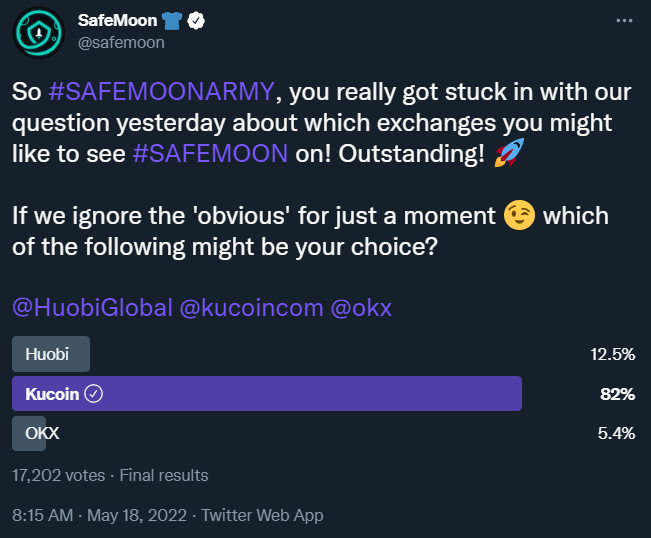Screen dimensions: 651x538
Task: Click the winking face emoji
Action: pyautogui.click(x=519, y=215)
